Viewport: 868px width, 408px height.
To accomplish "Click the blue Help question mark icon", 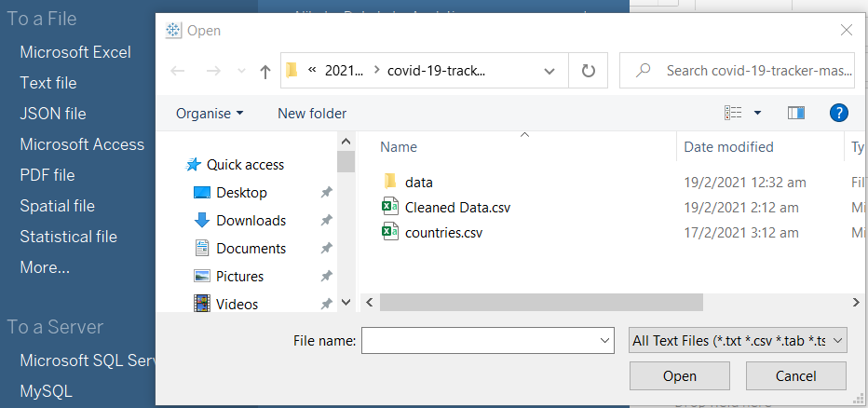I will point(838,113).
